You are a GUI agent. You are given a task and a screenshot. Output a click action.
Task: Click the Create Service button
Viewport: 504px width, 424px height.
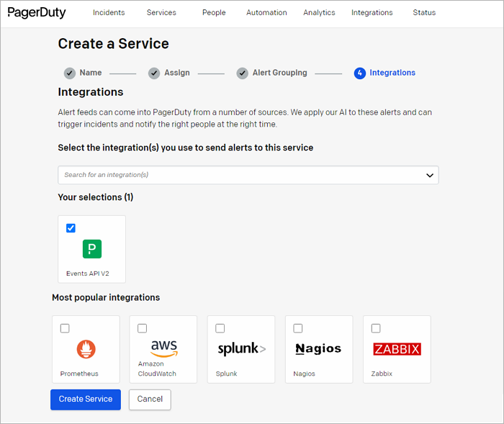click(86, 400)
